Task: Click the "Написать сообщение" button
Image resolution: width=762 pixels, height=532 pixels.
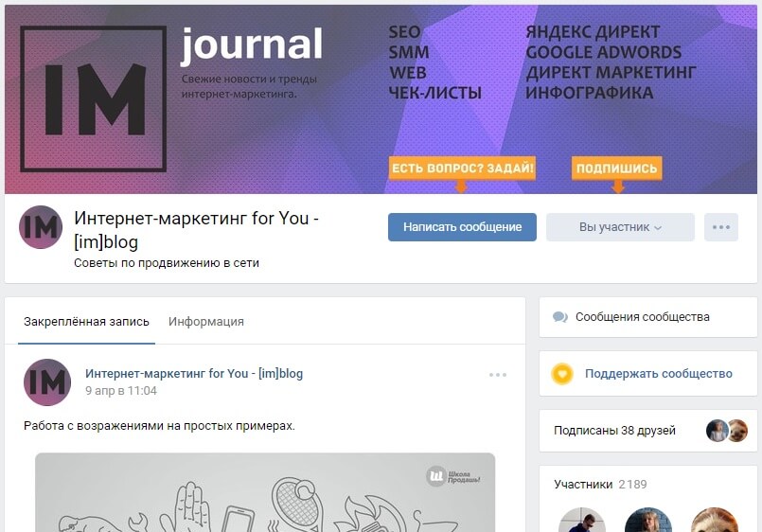Action: click(462, 227)
